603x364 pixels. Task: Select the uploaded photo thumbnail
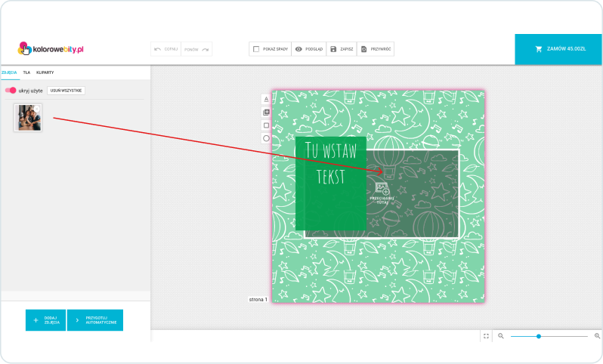[28, 118]
